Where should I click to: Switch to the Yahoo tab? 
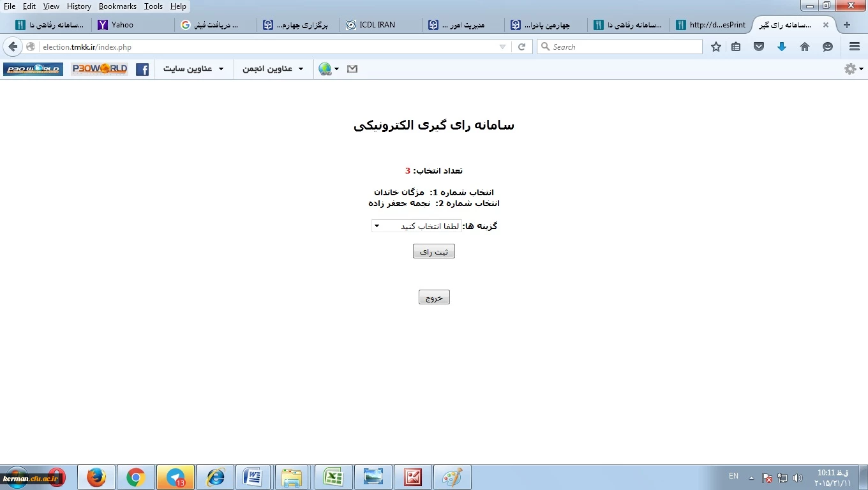coord(131,25)
